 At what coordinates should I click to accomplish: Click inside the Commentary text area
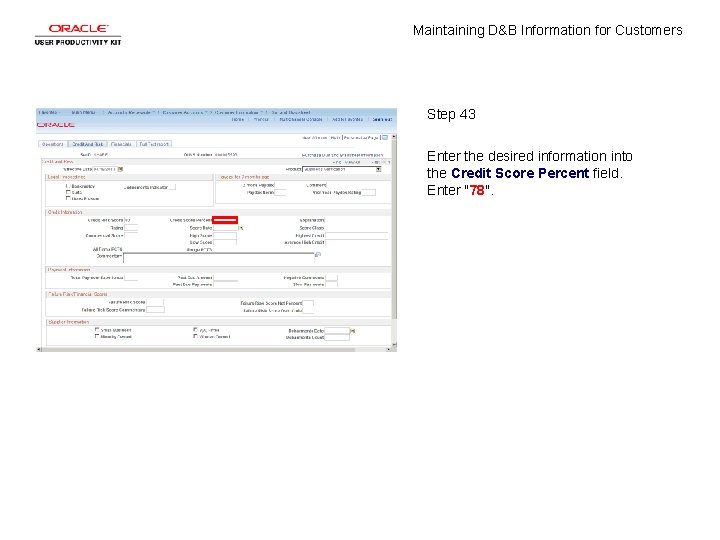click(x=219, y=258)
